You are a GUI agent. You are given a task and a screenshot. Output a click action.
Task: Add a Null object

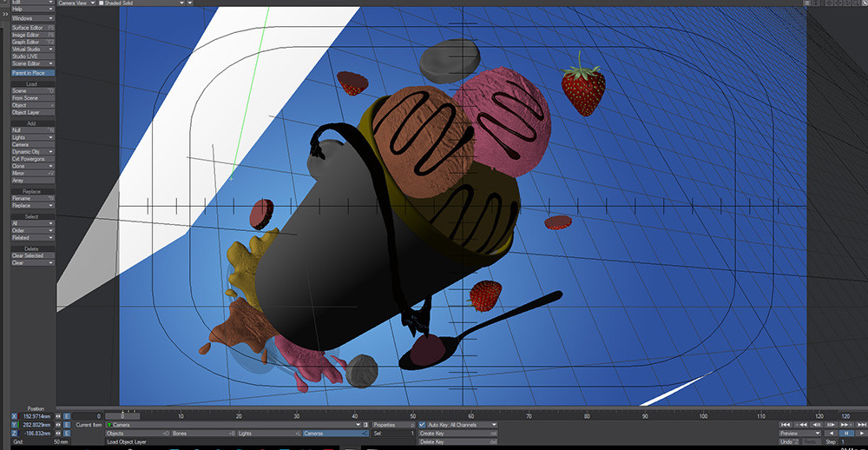point(33,129)
